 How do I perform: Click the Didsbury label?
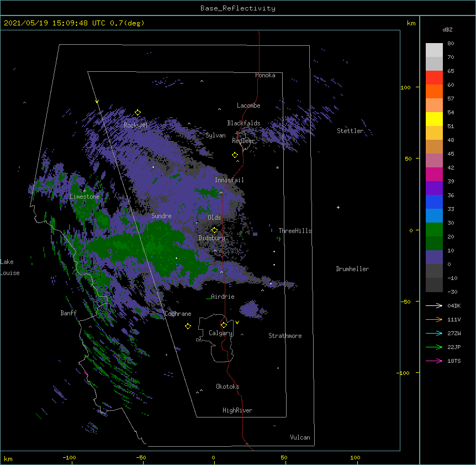(212, 238)
